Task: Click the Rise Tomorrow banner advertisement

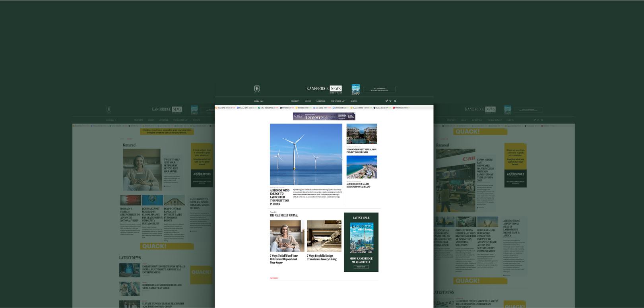Action: point(324,116)
